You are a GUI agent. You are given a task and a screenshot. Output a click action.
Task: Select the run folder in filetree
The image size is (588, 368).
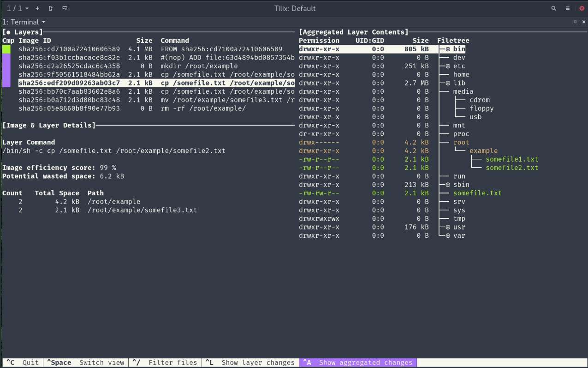tap(459, 176)
